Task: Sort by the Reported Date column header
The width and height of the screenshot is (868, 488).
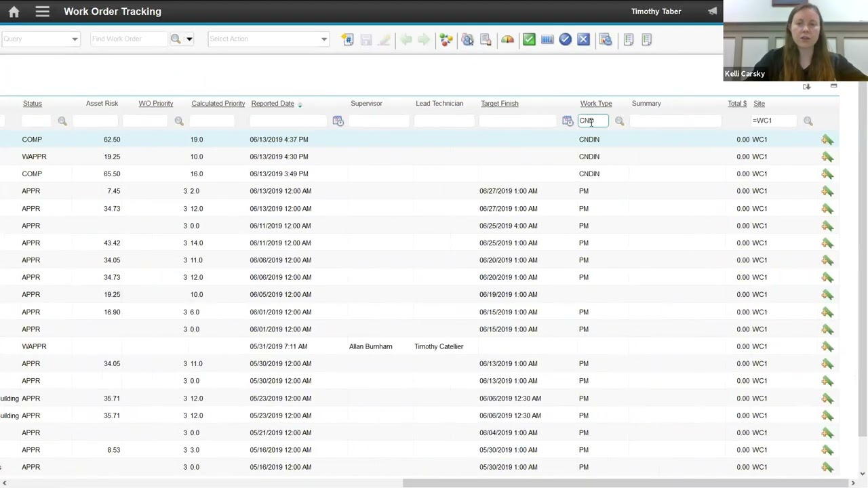Action: pyautogui.click(x=273, y=104)
